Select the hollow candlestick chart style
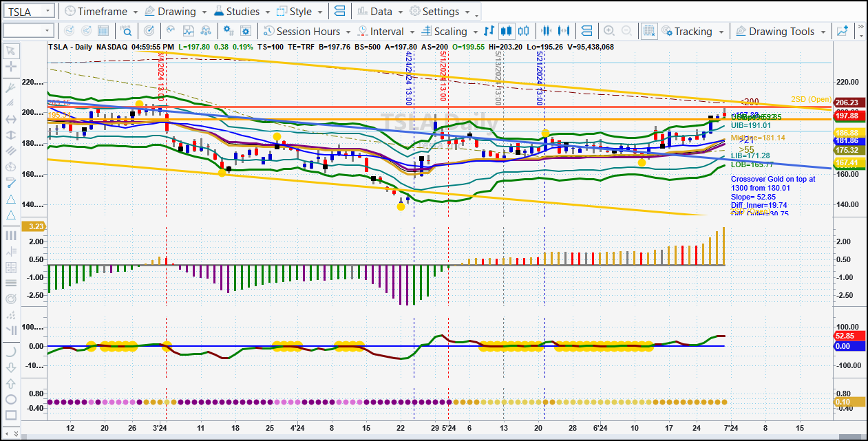868x441 pixels. tap(524, 31)
